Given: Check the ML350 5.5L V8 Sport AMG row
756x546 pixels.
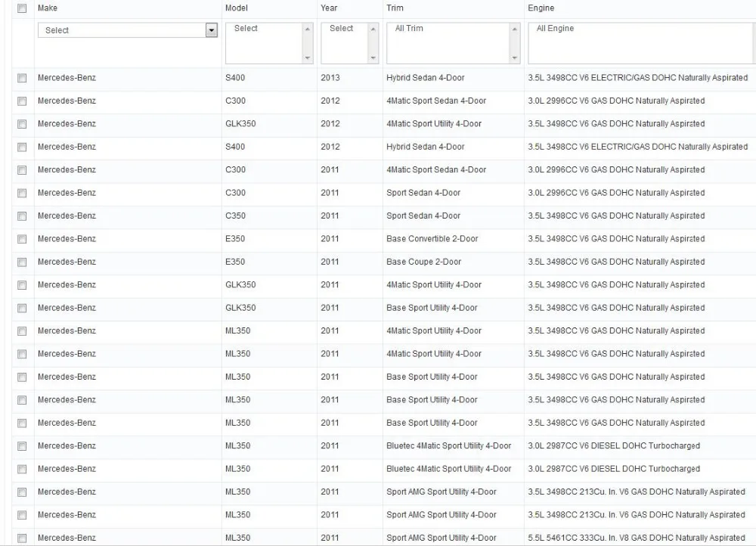Looking at the screenshot, I should pos(22,538).
